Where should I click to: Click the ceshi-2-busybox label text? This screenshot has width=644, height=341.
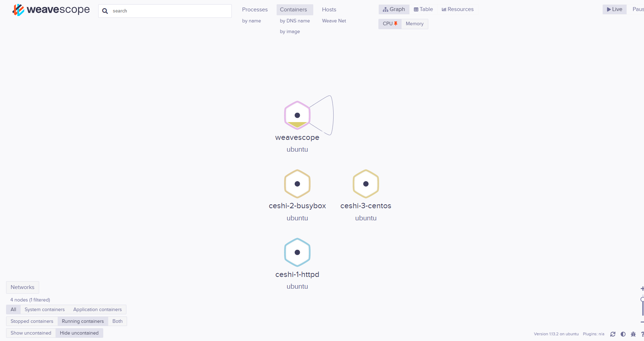(297, 206)
